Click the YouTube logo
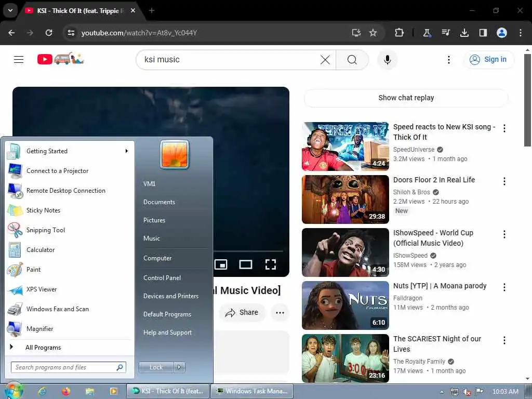This screenshot has height=399, width=532. point(60,59)
